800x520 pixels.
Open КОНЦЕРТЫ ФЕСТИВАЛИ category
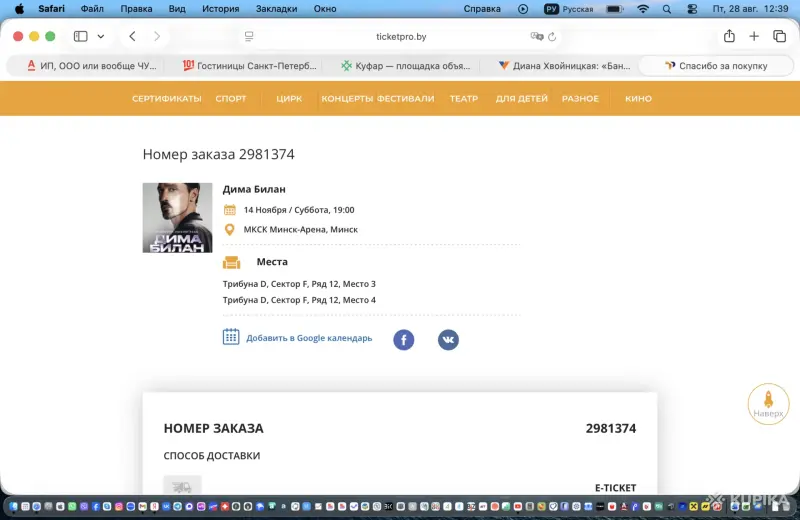[378, 98]
